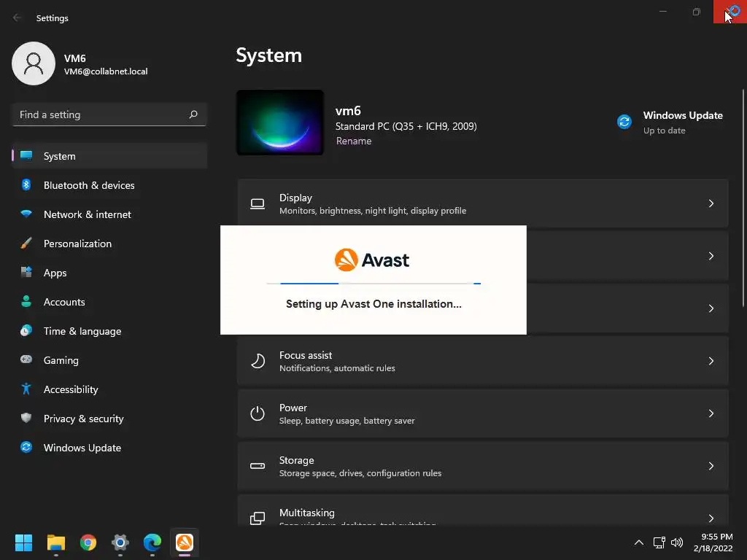The height and width of the screenshot is (560, 747).
Task: Open the Apps settings category
Action: coord(109,273)
